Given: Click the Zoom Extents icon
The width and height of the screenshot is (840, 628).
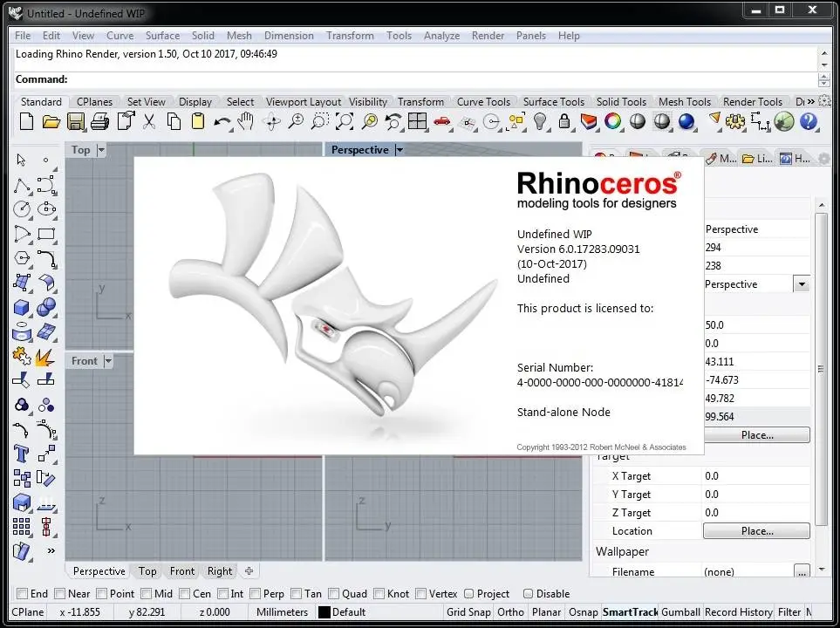Looking at the screenshot, I should (345, 121).
